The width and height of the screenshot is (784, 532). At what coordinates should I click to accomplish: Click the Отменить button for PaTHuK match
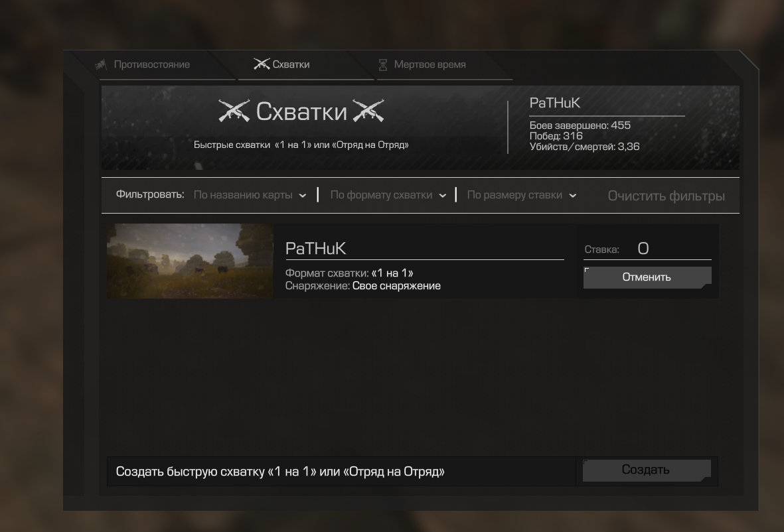tap(647, 277)
